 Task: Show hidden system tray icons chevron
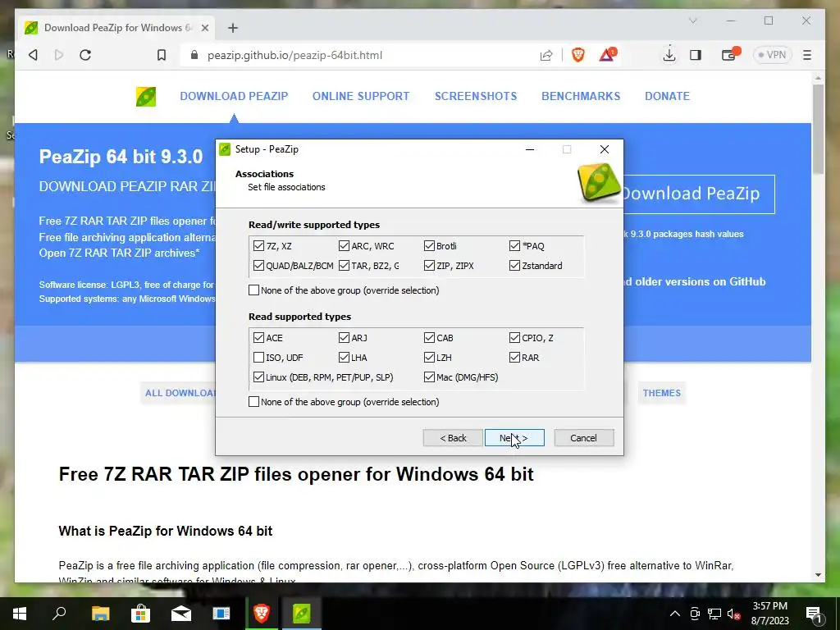coord(675,614)
